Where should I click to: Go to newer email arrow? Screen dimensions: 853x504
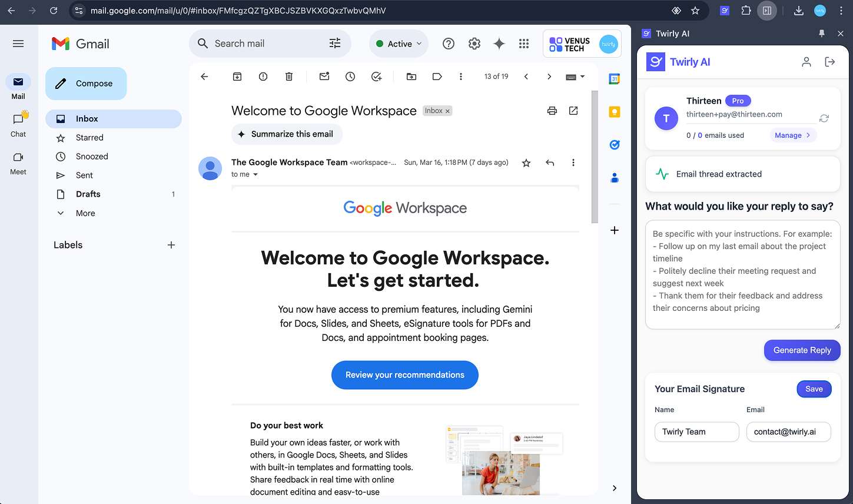(526, 77)
